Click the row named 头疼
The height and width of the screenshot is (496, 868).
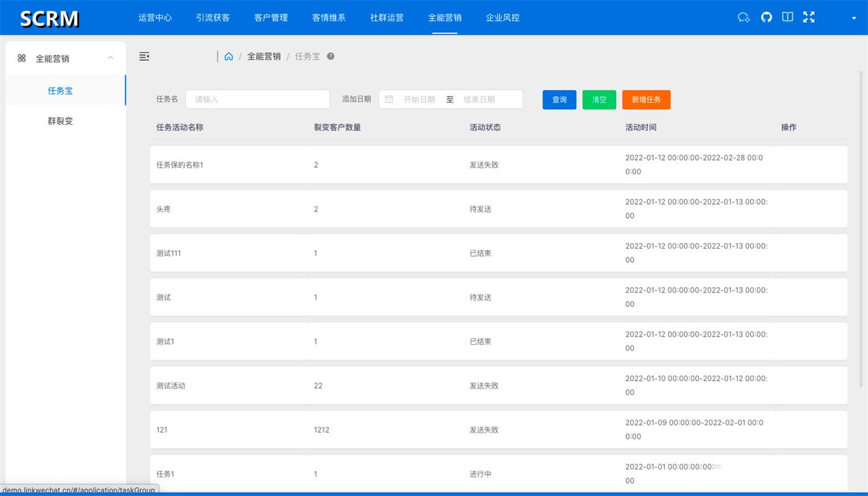point(498,209)
